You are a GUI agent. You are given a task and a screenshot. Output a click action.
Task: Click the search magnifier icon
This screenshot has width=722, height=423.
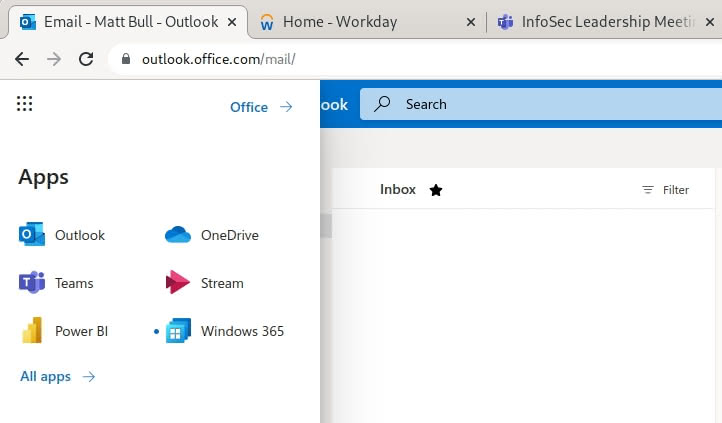click(x=382, y=104)
